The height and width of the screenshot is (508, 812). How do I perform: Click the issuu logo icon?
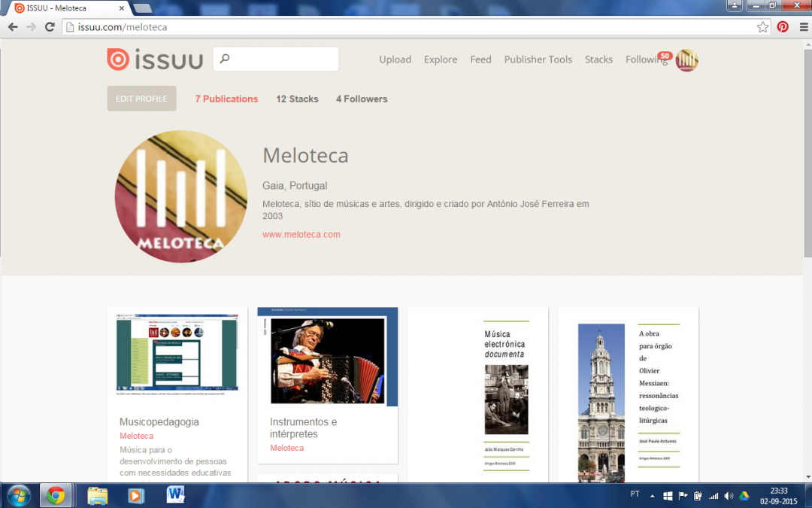coord(118,59)
